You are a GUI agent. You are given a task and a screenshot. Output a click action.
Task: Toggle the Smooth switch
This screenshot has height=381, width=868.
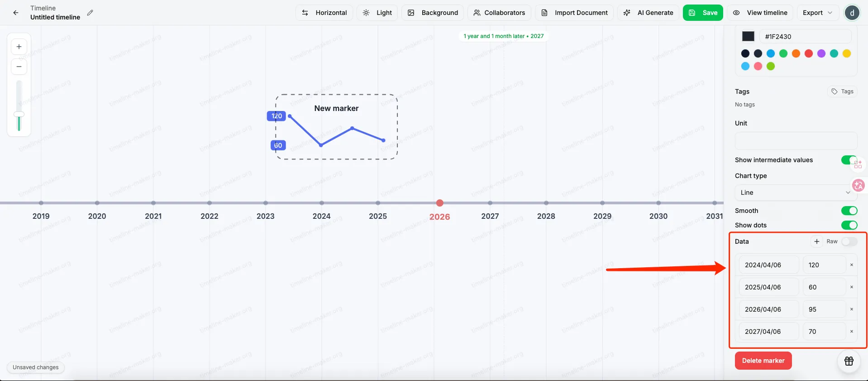(849, 211)
